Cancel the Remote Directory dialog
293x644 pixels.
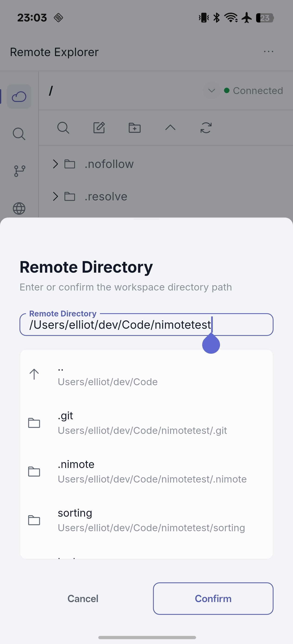coord(83,599)
